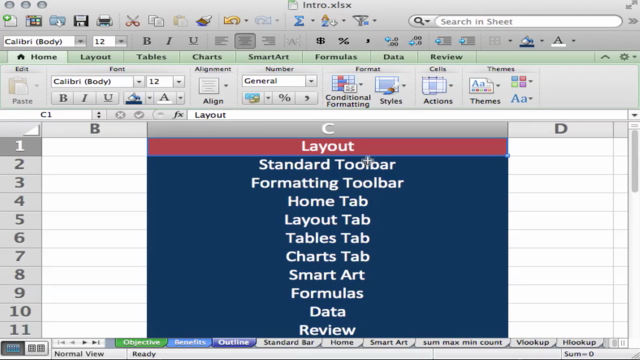Open the Tables ribbon tab
This screenshot has width=640, height=360.
[151, 57]
